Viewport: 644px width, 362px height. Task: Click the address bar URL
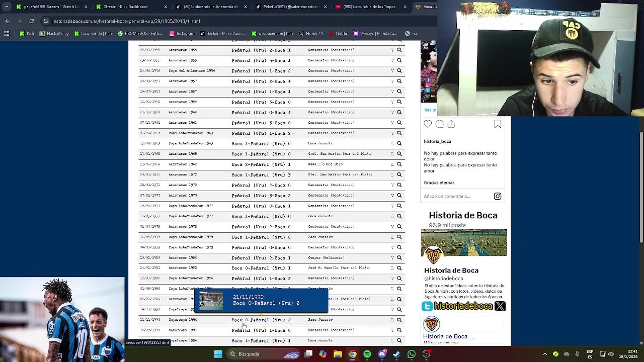(x=126, y=21)
